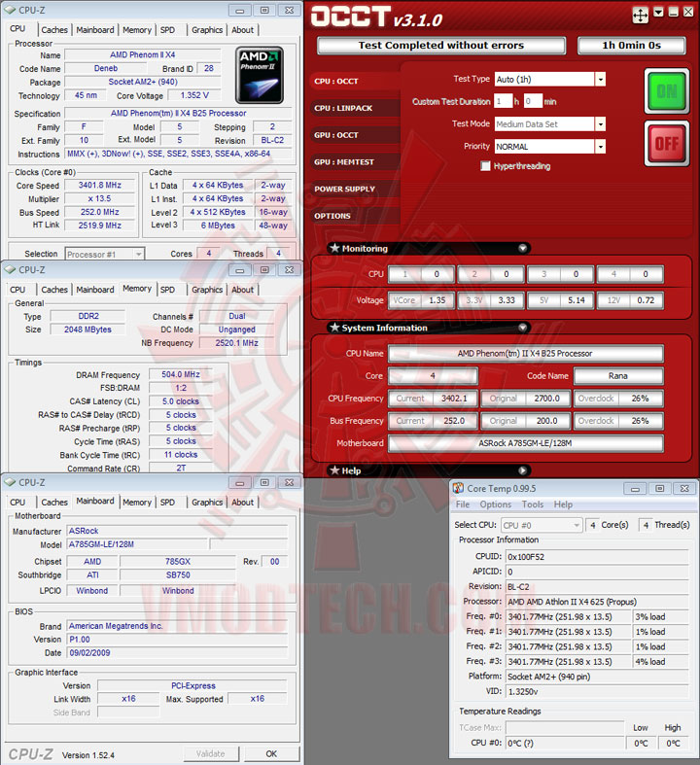Open the Select CPU dropdown in Core Temp
Image resolution: width=700 pixels, height=765 pixels.
pyautogui.click(x=577, y=525)
